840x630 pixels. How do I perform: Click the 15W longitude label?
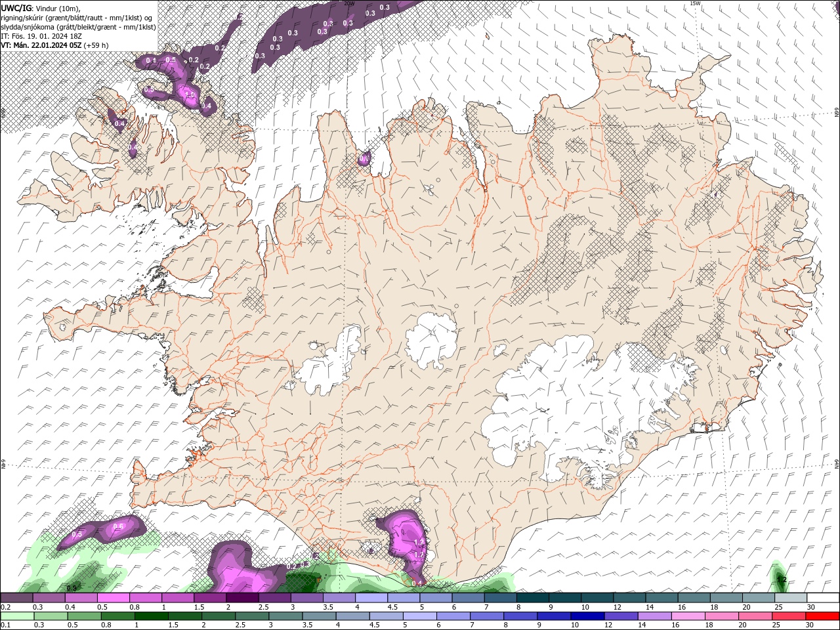click(x=695, y=3)
